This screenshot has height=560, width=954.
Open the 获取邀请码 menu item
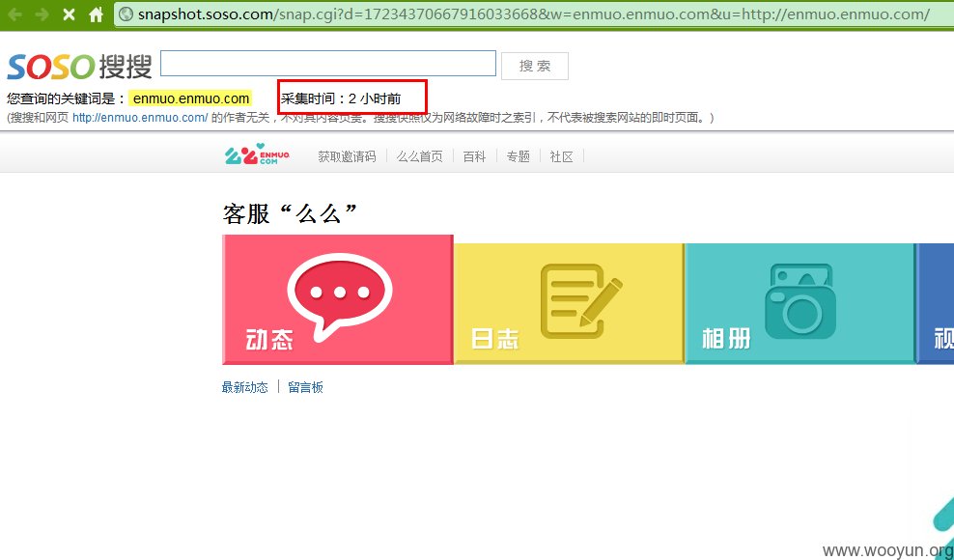pos(347,156)
